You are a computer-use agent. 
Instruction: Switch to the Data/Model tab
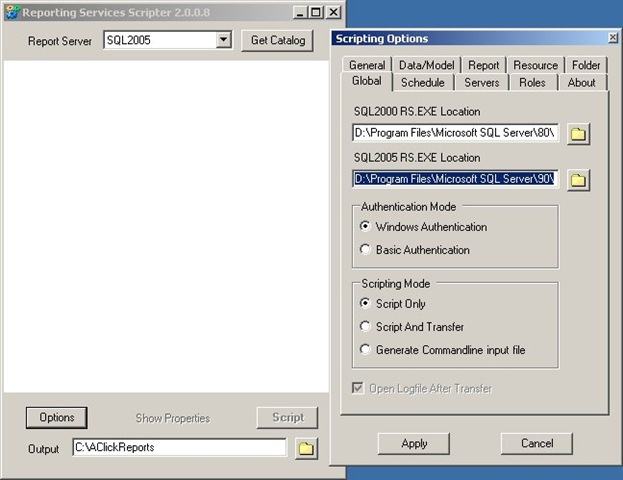pyautogui.click(x=426, y=65)
